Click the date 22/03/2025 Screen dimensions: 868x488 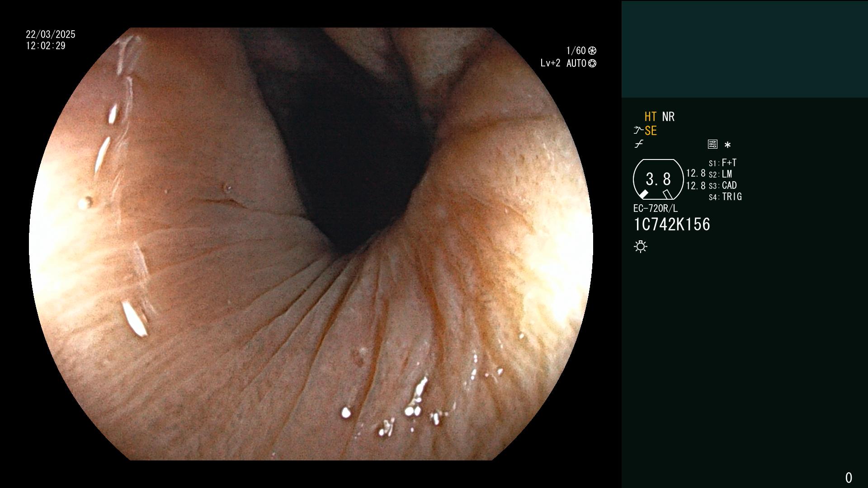pyautogui.click(x=51, y=34)
